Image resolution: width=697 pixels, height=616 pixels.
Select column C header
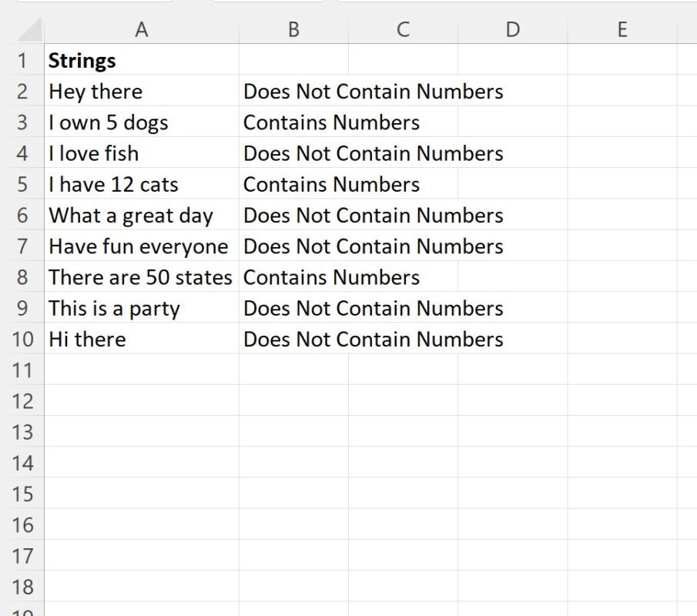403,30
